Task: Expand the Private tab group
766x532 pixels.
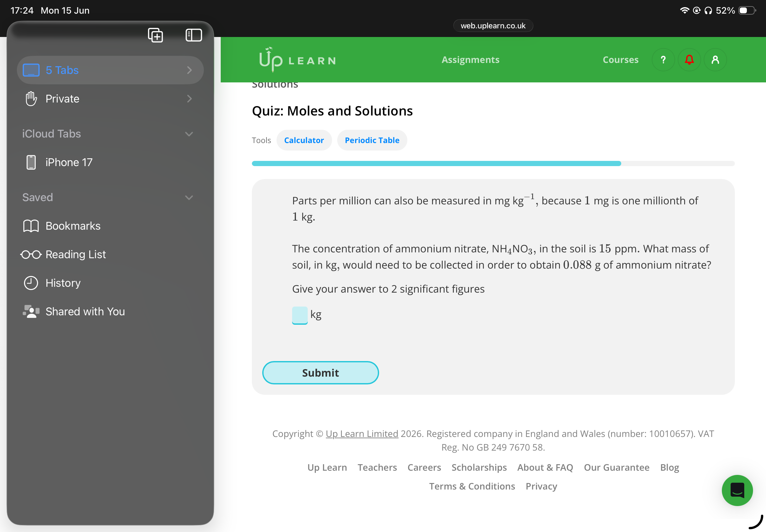Action: [110, 99]
